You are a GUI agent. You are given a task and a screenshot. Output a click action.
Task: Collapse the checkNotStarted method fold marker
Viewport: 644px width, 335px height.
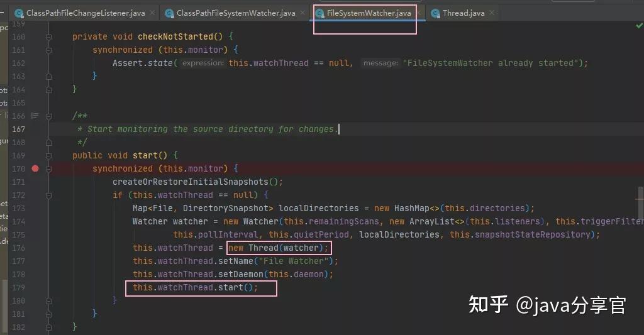[x=48, y=37]
